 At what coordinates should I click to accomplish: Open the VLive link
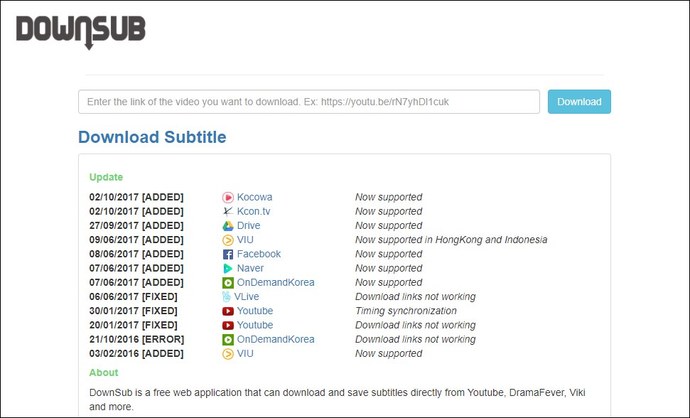tap(246, 297)
